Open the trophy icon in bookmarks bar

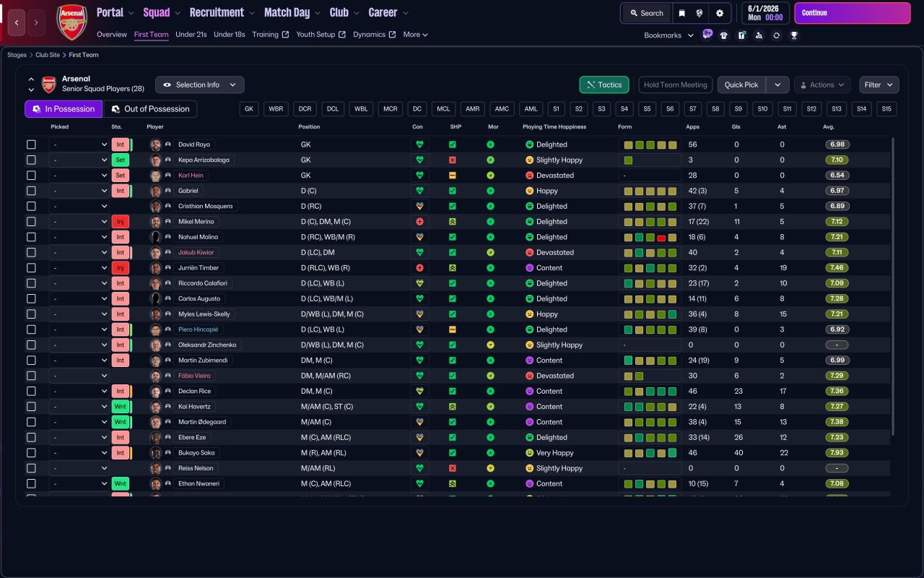tap(794, 35)
